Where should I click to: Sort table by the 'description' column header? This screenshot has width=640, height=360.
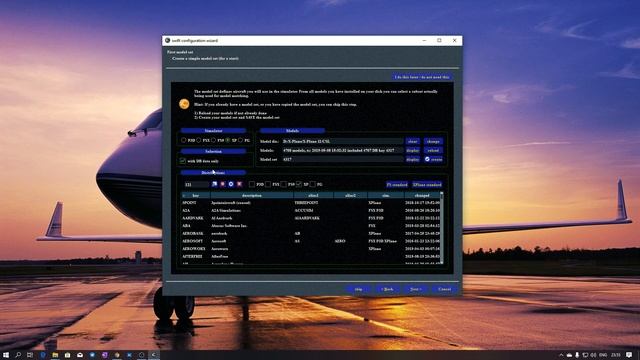coord(252,196)
